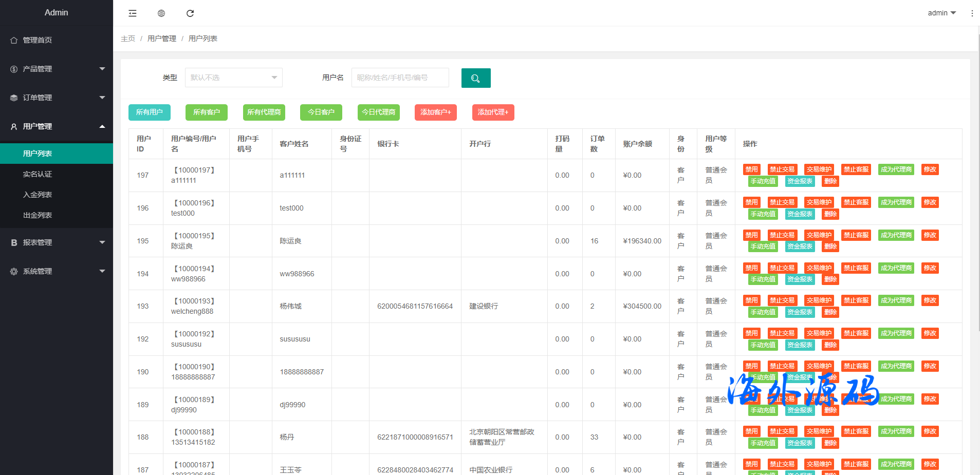The image size is (980, 475).
Task: Click 禁用 for user 197
Action: coord(751,169)
